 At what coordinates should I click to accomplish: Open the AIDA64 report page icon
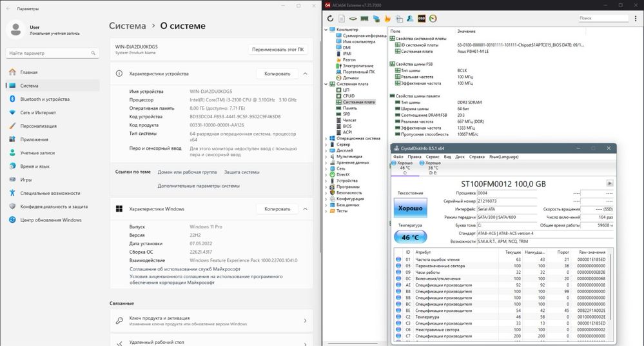pyautogui.click(x=342, y=19)
